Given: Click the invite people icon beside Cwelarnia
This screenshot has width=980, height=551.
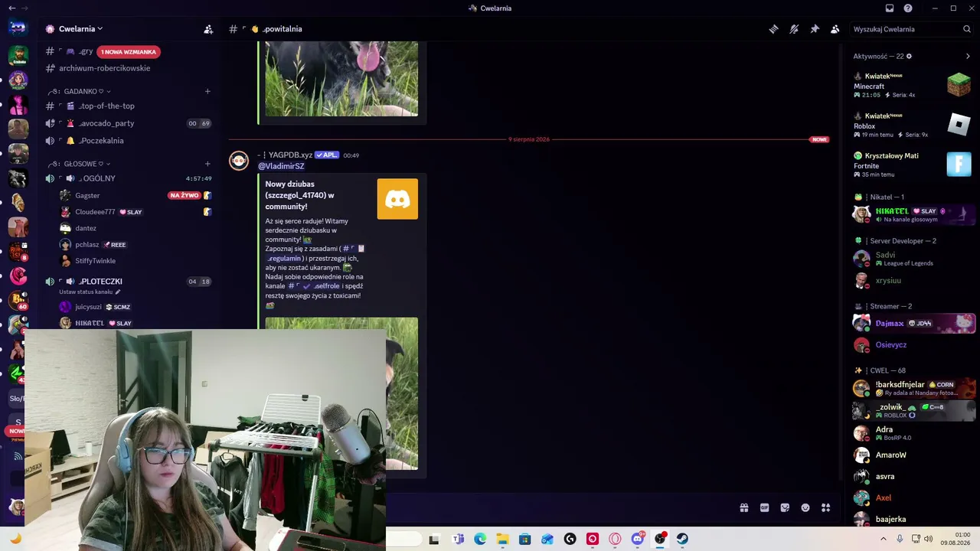Looking at the screenshot, I should pos(208,29).
